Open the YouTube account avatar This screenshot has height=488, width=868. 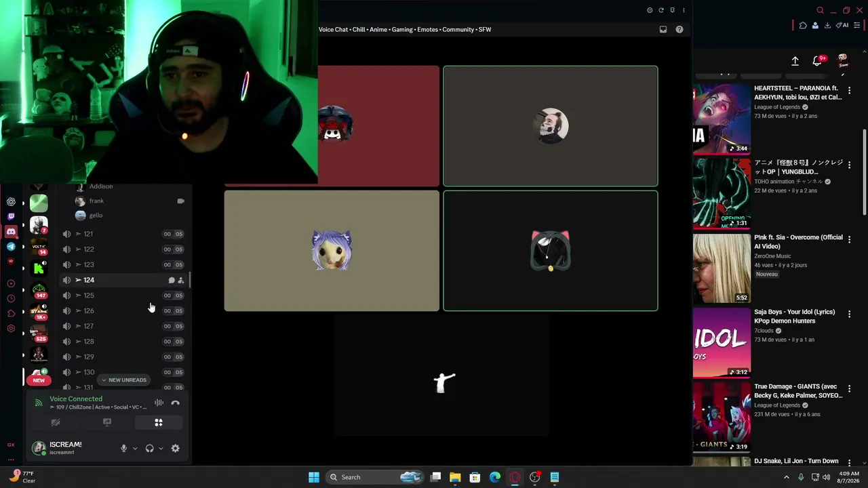pos(843,61)
